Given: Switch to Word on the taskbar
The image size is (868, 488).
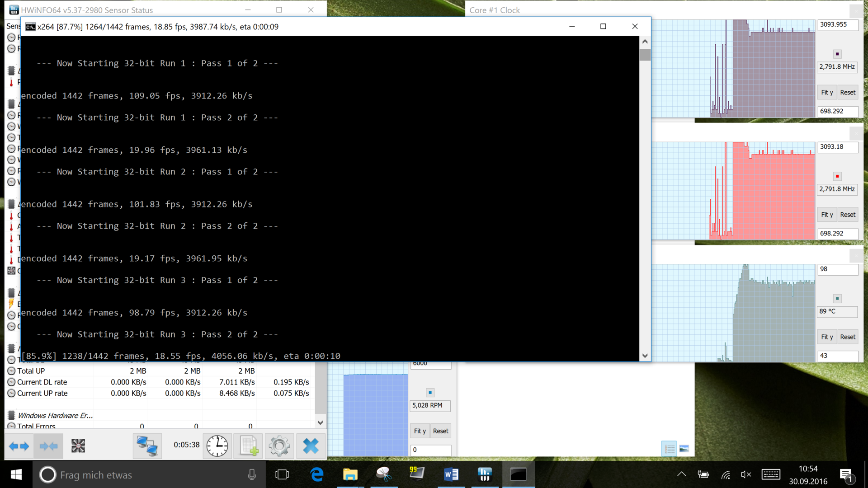Looking at the screenshot, I should pos(451,474).
